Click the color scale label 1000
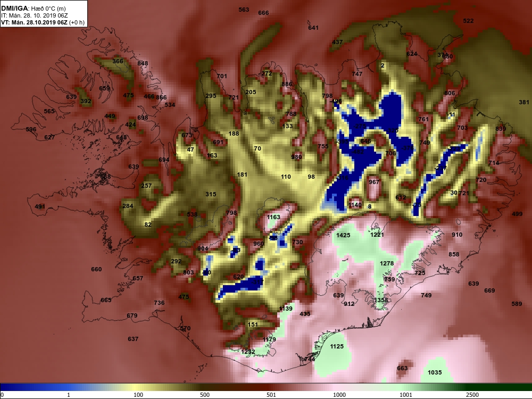The width and height of the screenshot is (532, 399). tap(339, 395)
